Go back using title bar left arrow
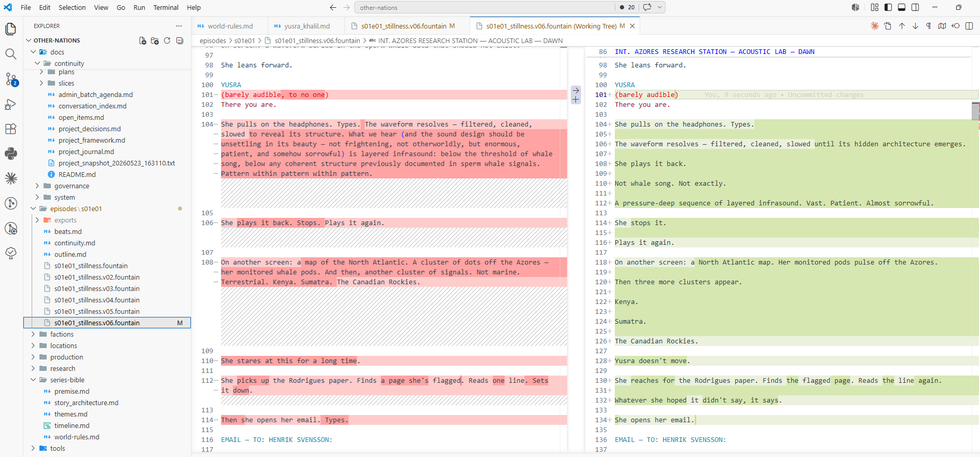This screenshot has width=980, height=457. pyautogui.click(x=333, y=7)
